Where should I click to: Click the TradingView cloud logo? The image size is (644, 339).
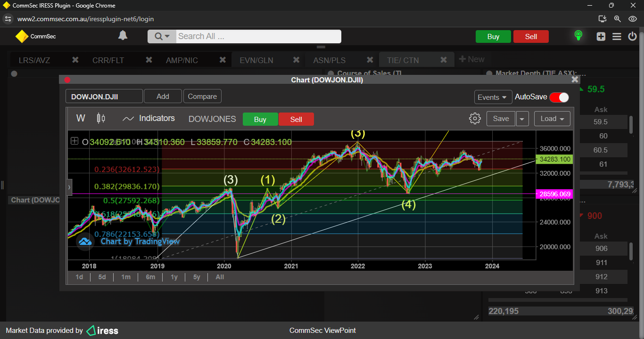[x=85, y=242]
